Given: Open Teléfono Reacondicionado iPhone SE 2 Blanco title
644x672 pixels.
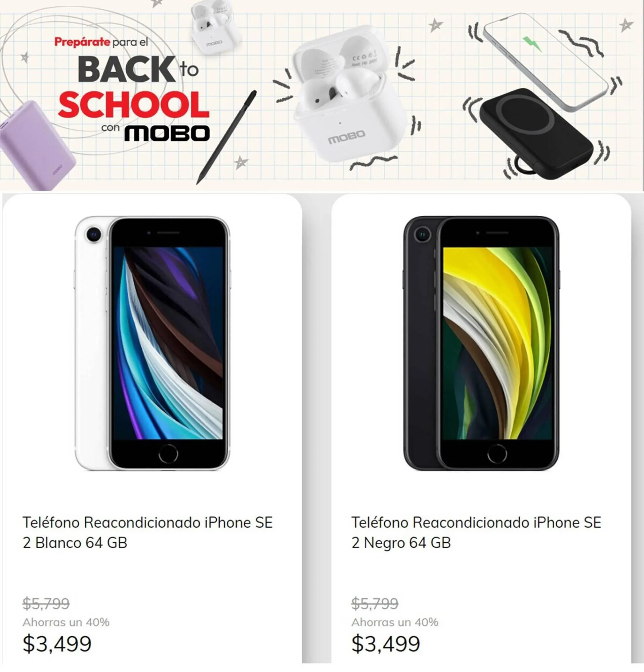Looking at the screenshot, I should pos(148,533).
